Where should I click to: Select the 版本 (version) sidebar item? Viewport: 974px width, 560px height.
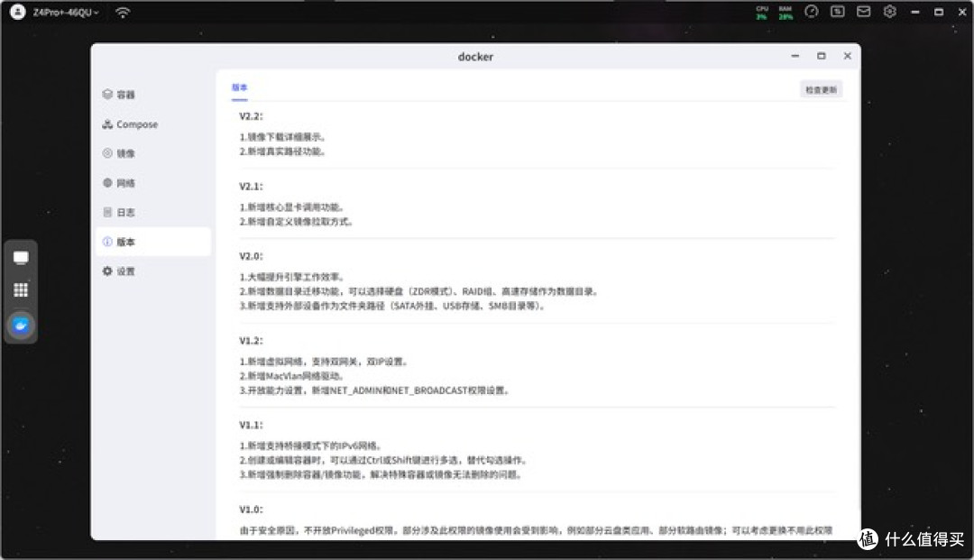152,242
